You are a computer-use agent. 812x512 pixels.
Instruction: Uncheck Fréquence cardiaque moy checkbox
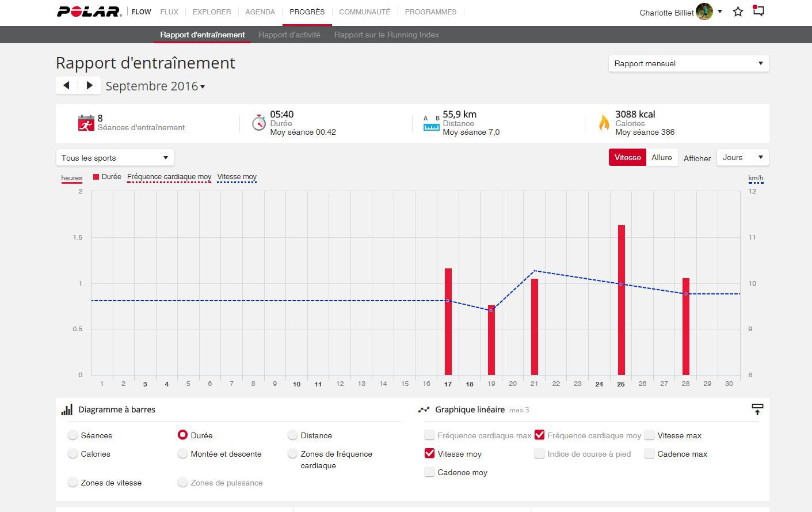[x=539, y=435]
